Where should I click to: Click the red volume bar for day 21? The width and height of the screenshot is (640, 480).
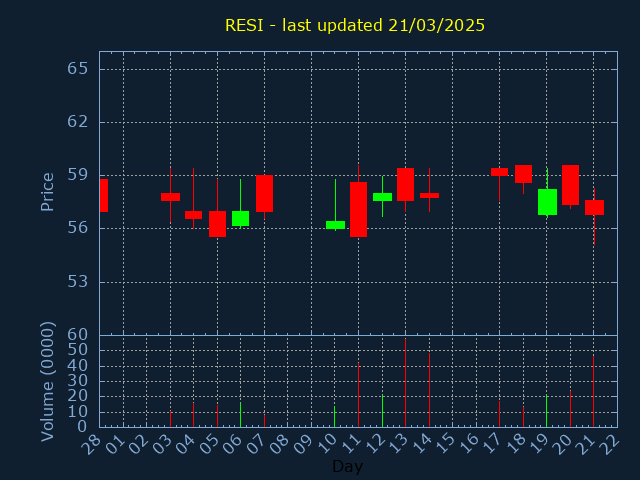[x=593, y=391]
